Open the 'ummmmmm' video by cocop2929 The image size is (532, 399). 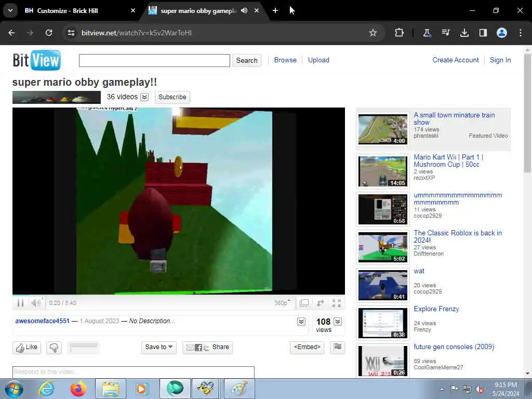pyautogui.click(x=458, y=199)
